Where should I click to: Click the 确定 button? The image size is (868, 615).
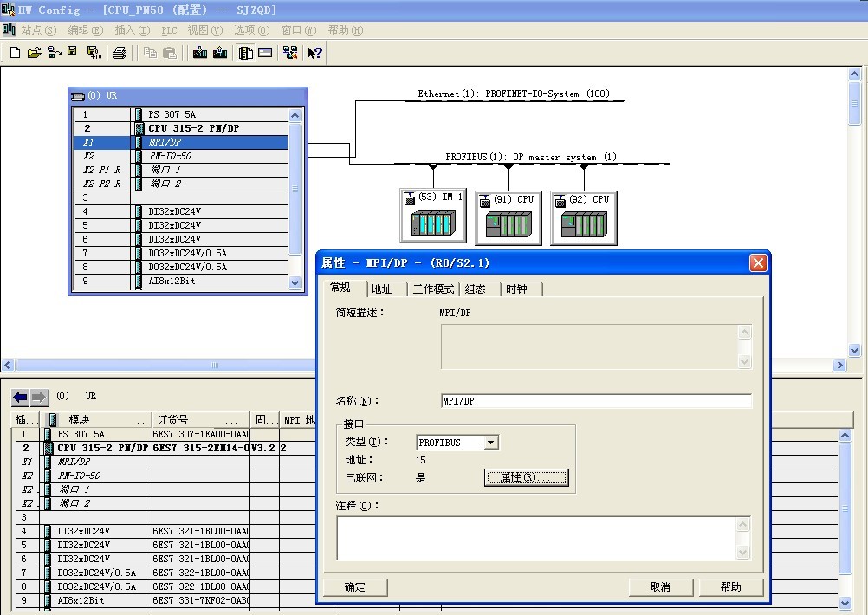[355, 586]
